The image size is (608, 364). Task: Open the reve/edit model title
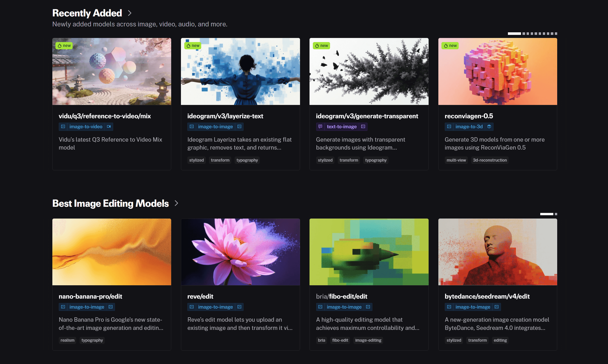pyautogui.click(x=200, y=297)
